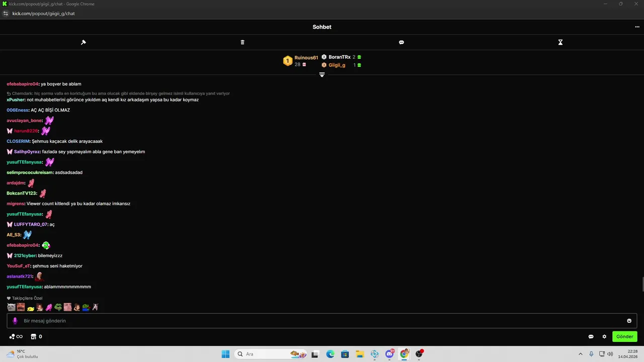The width and height of the screenshot is (644, 362).
Task: Click the butterfly badge before Salihp0yraz
Action: (10, 152)
